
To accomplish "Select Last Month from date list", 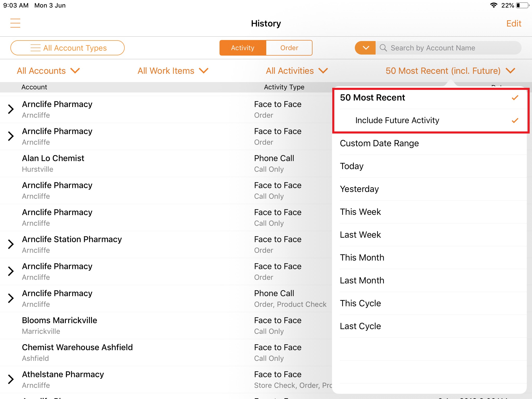I will (x=362, y=281).
